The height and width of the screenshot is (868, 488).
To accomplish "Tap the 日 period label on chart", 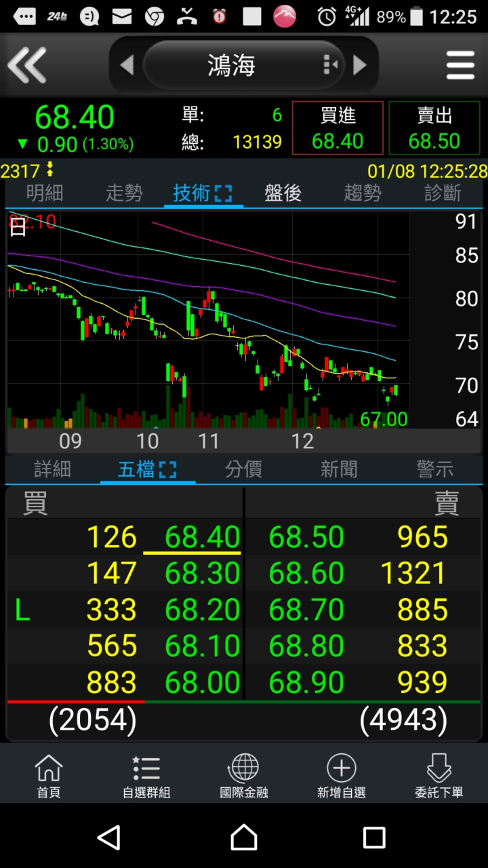I will point(18,227).
